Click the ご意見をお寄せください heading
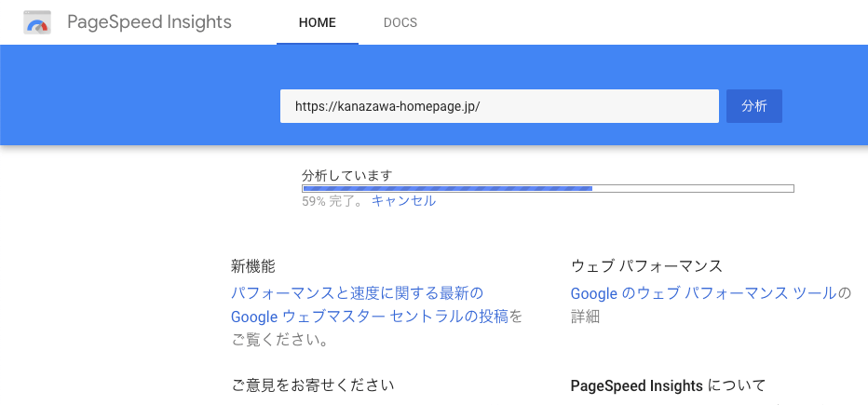This screenshot has width=868, height=405. click(312, 385)
